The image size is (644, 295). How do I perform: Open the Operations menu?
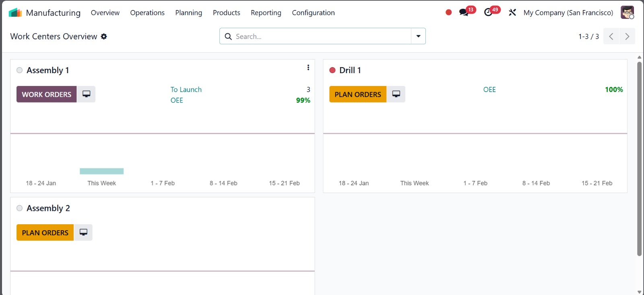tap(147, 13)
